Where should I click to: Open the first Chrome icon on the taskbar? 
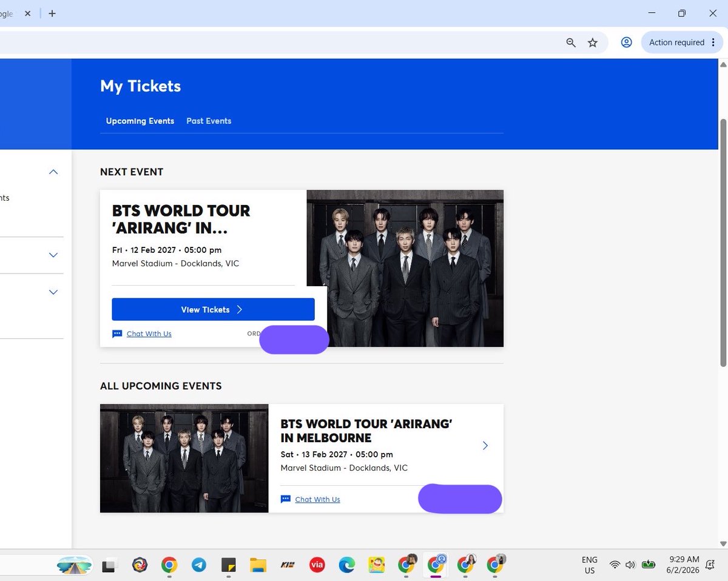[169, 565]
